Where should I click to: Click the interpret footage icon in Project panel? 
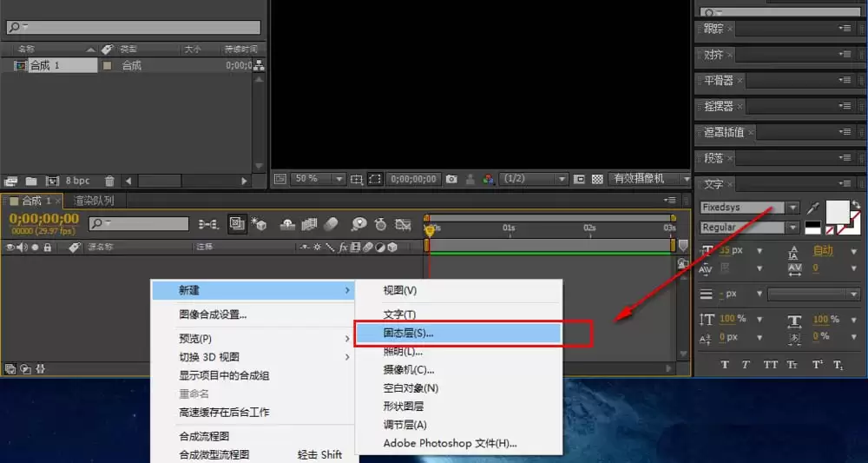pos(11,181)
